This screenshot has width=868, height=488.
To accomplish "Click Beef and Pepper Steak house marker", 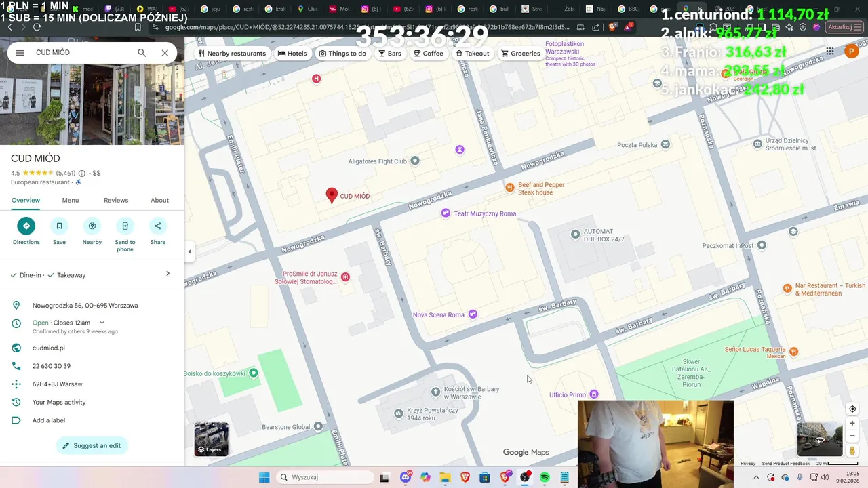I will coord(509,187).
